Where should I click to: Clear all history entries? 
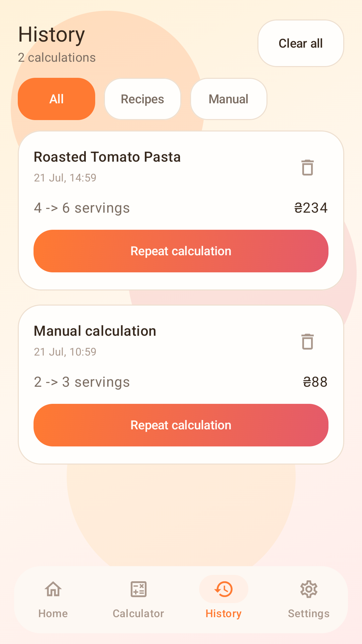pyautogui.click(x=301, y=43)
